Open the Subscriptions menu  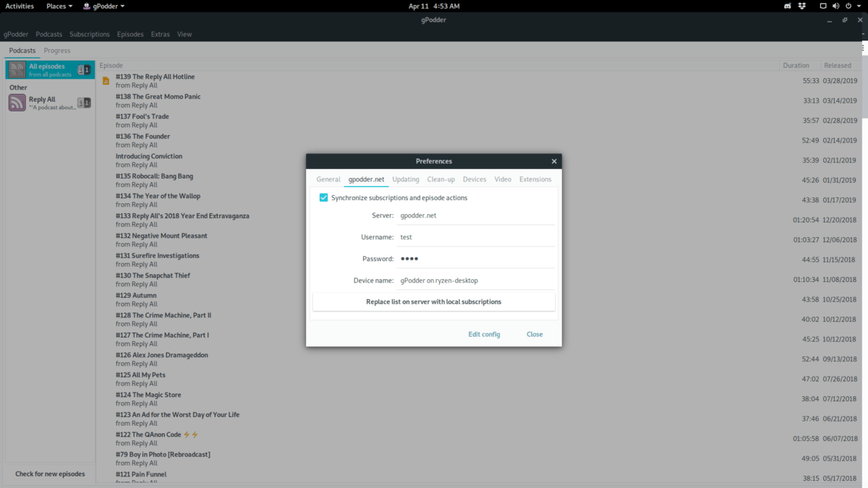point(90,34)
